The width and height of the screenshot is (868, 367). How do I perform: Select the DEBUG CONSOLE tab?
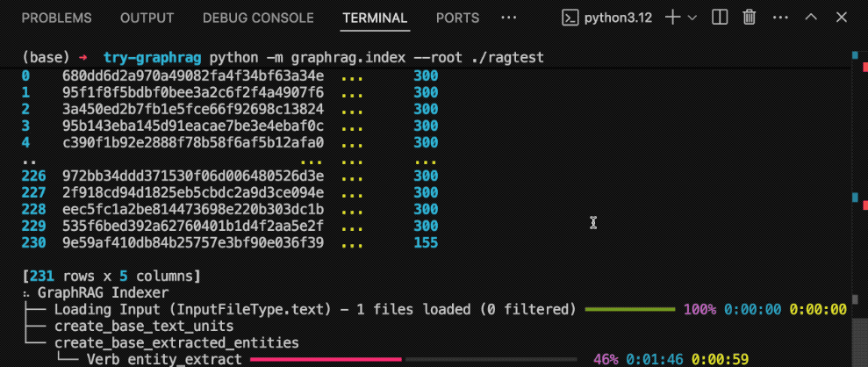coord(257,18)
